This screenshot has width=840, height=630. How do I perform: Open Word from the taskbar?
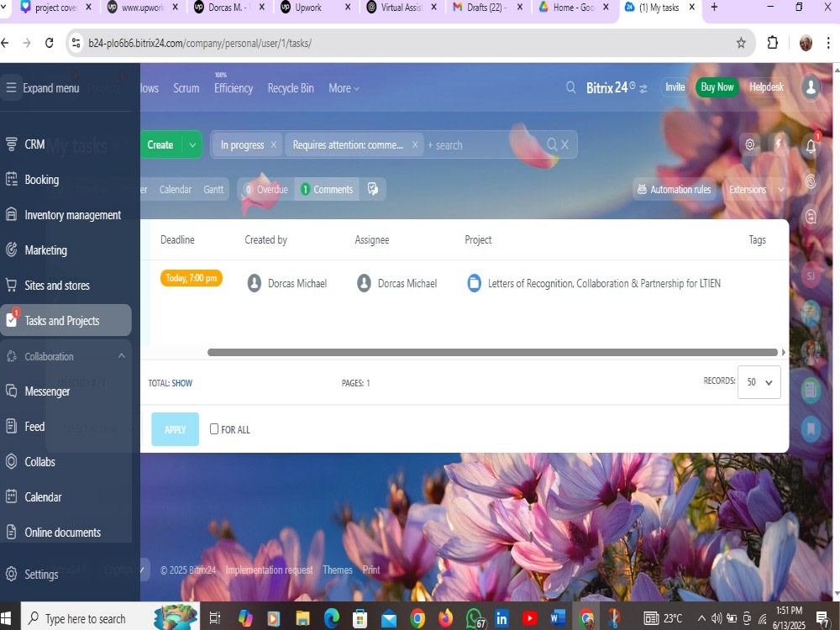(x=557, y=618)
